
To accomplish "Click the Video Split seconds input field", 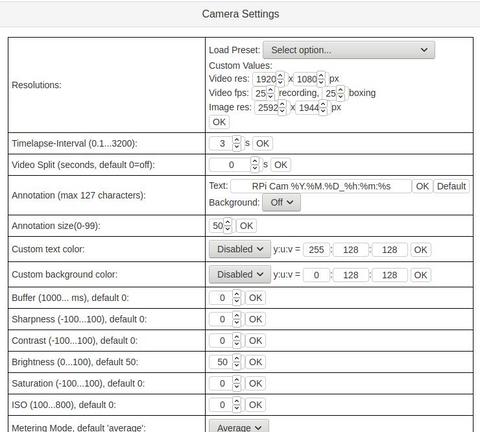I will 231,165.
